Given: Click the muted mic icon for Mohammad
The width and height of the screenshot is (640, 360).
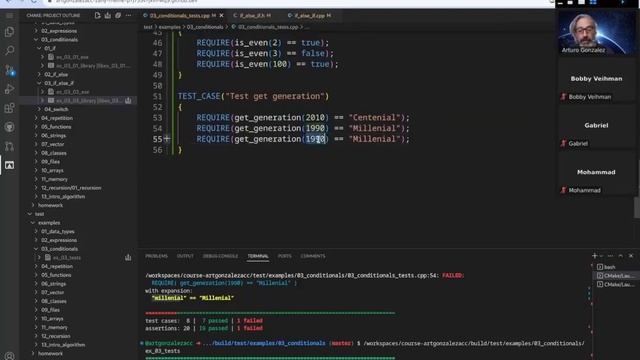Looking at the screenshot, I should tap(564, 190).
